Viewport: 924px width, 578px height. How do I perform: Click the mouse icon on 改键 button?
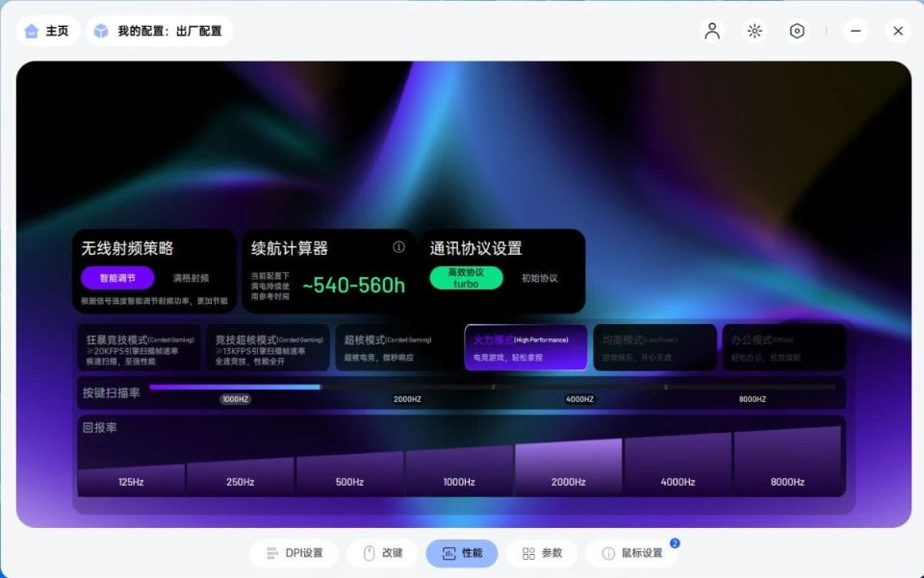tap(369, 553)
